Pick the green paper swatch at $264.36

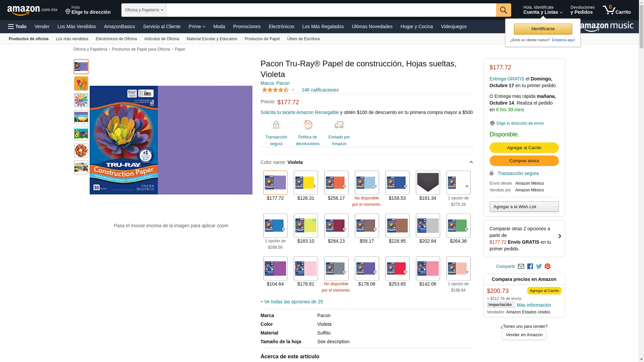pos(459,226)
